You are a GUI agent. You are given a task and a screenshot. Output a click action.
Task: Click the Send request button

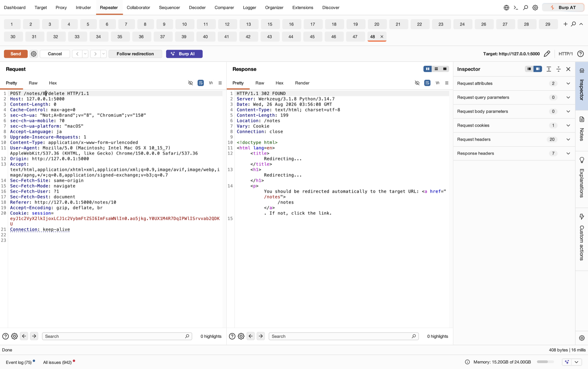[x=15, y=54]
